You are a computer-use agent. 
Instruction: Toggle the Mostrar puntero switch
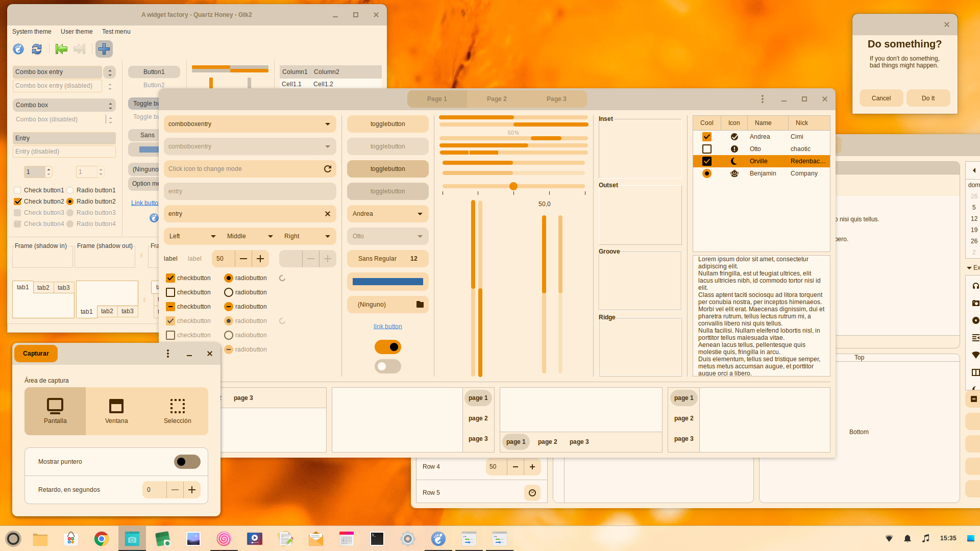187,462
